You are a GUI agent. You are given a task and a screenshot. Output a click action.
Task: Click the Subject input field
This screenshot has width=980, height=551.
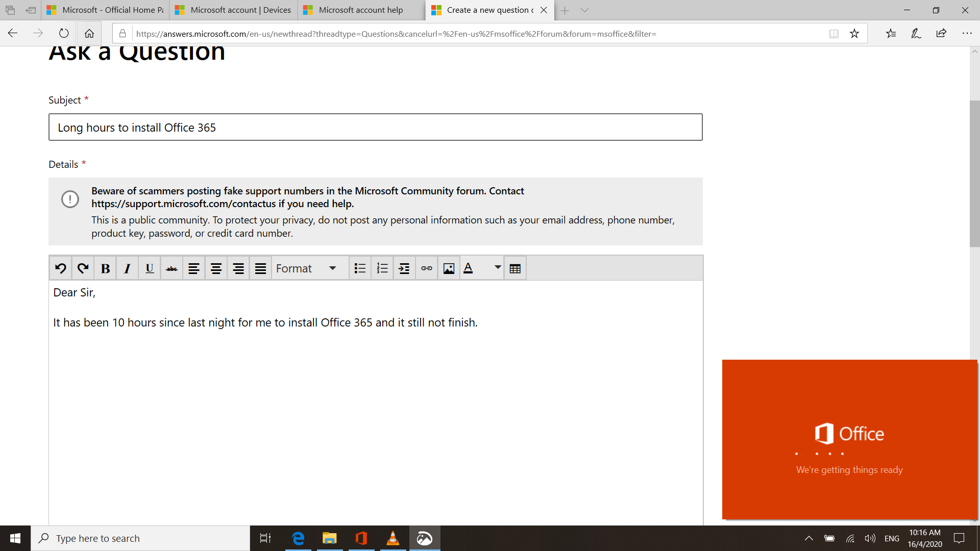(376, 127)
